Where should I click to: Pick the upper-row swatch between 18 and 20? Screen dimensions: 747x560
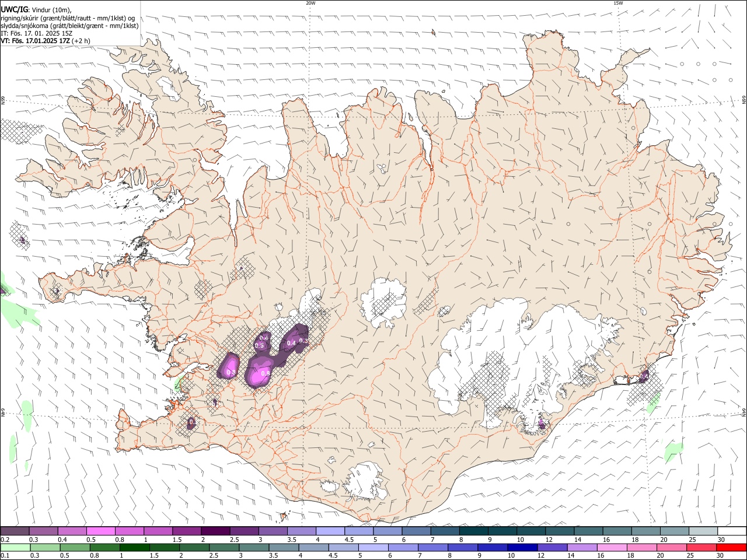coord(645,531)
